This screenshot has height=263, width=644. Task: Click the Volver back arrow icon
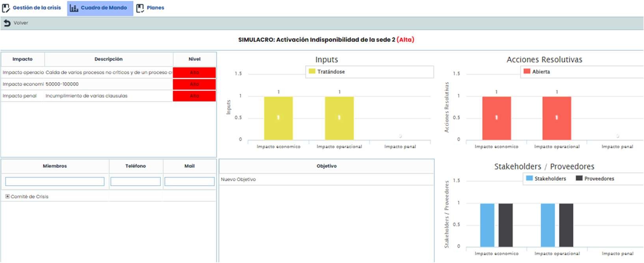click(x=7, y=23)
